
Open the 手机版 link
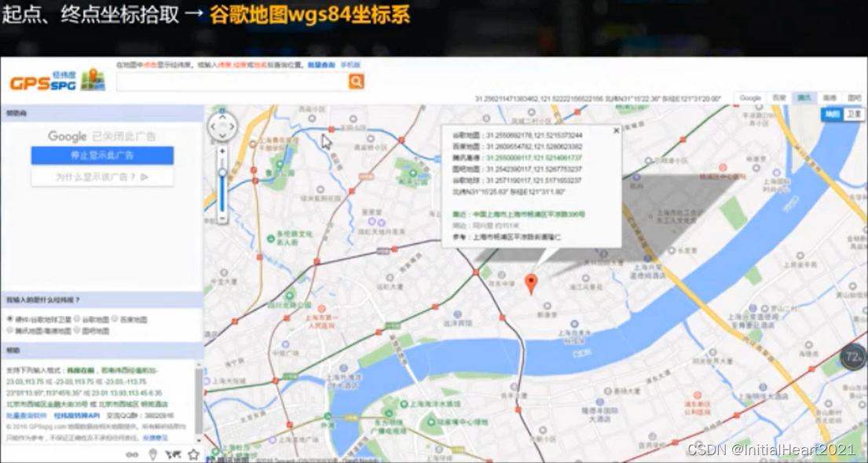point(350,64)
